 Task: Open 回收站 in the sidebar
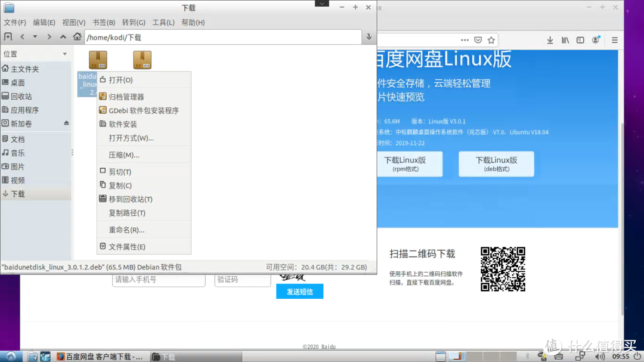tap(36, 96)
